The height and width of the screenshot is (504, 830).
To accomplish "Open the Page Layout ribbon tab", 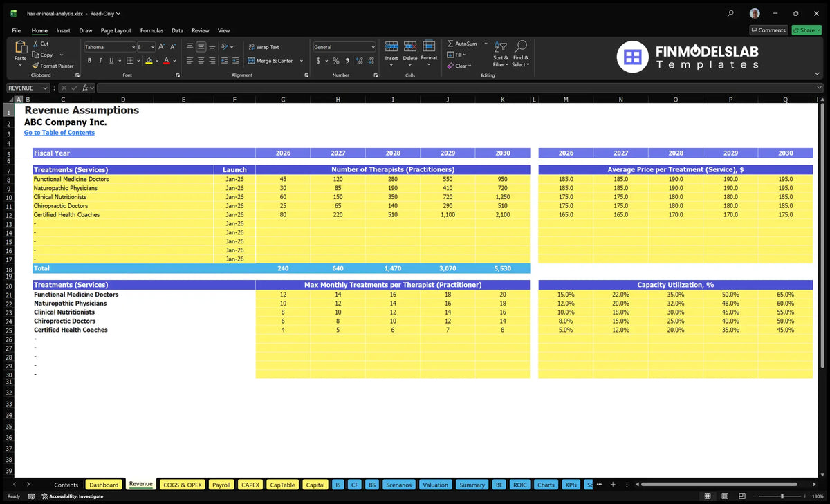I will pos(116,30).
